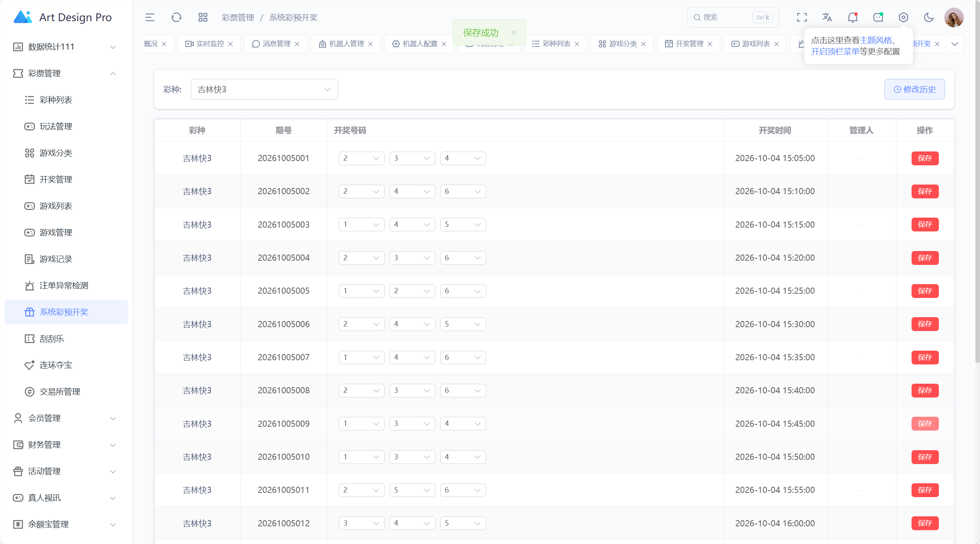This screenshot has width=980, height=544.
Task: Click the 修改历史 button
Action: (x=914, y=89)
